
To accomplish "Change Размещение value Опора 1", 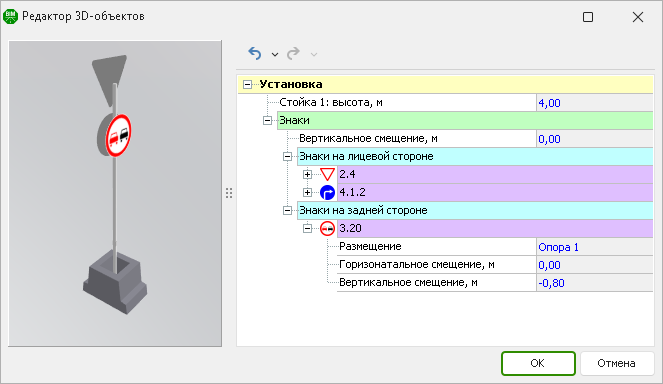I will pyautogui.click(x=595, y=247).
